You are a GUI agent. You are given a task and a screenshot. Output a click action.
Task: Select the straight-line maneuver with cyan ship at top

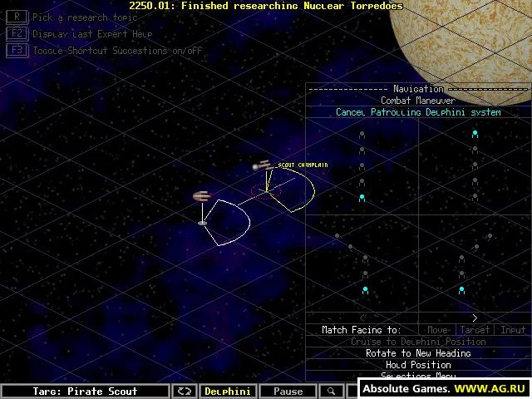[475, 166]
